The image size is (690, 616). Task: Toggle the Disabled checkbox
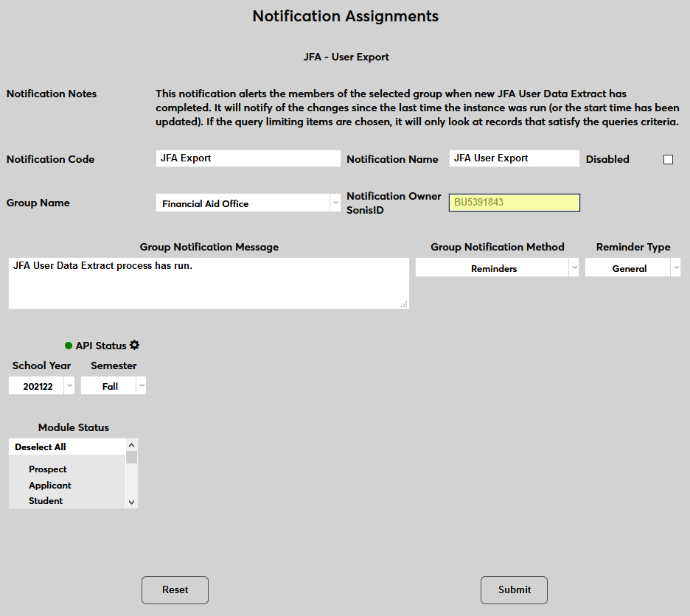[668, 159]
